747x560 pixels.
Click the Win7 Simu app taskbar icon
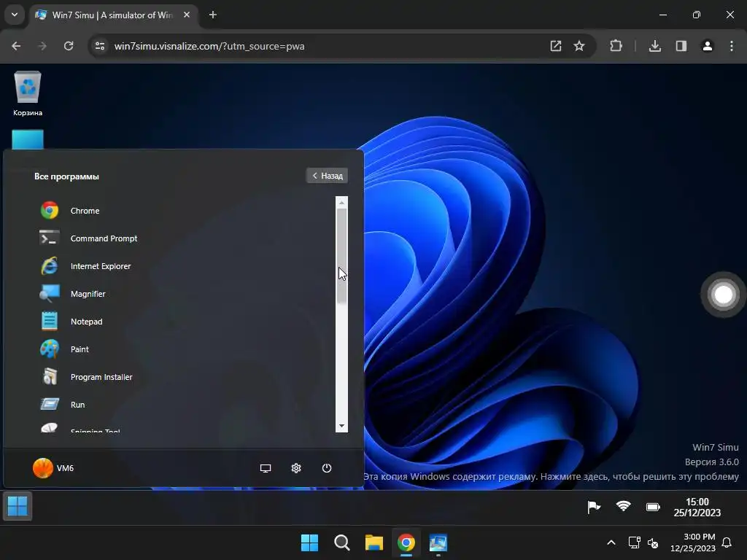point(438,542)
